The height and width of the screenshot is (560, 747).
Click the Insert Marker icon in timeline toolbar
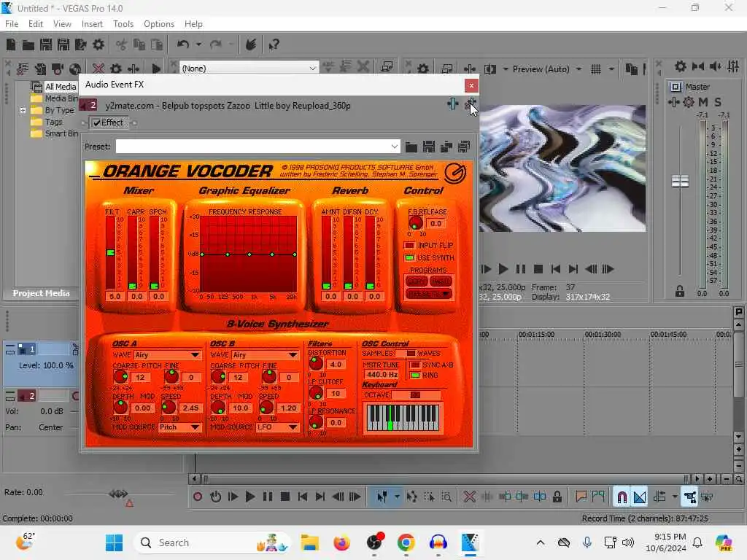(x=581, y=497)
